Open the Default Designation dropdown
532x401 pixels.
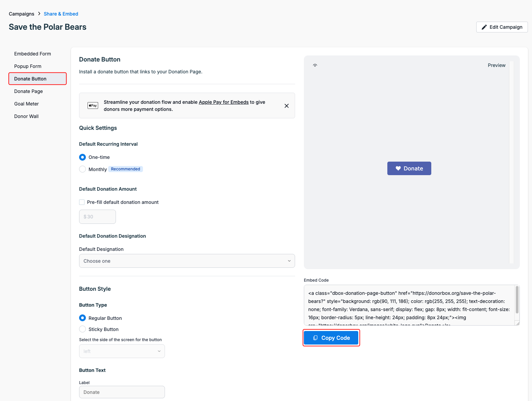coord(187,261)
